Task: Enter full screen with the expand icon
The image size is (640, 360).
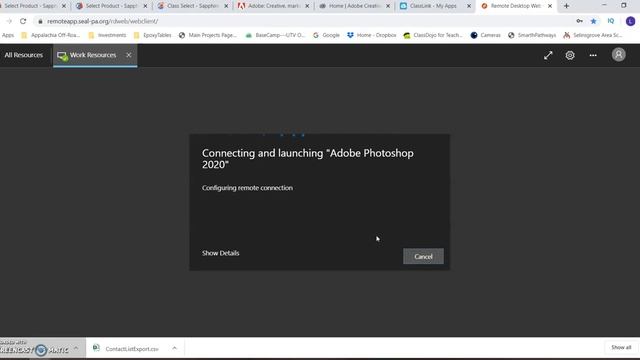Action: (548, 55)
